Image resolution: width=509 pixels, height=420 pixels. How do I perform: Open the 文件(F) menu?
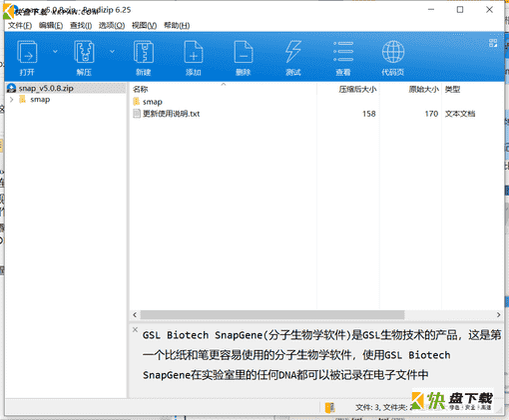click(x=20, y=26)
